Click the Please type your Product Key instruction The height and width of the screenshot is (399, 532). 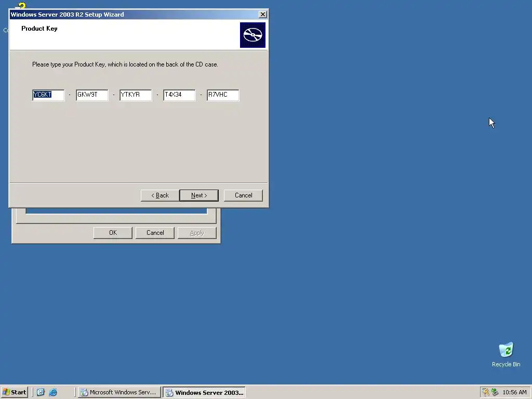[x=125, y=64]
